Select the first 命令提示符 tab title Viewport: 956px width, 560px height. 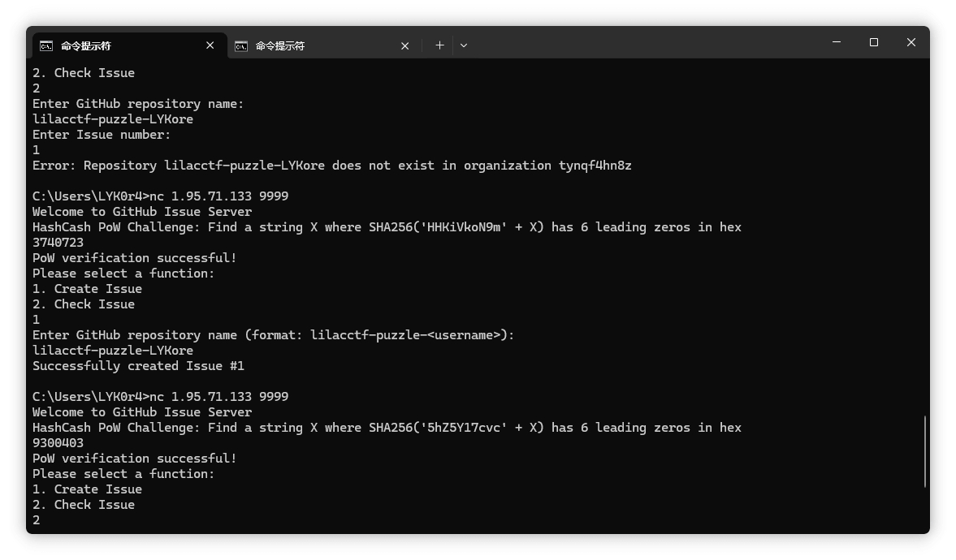[85, 46]
